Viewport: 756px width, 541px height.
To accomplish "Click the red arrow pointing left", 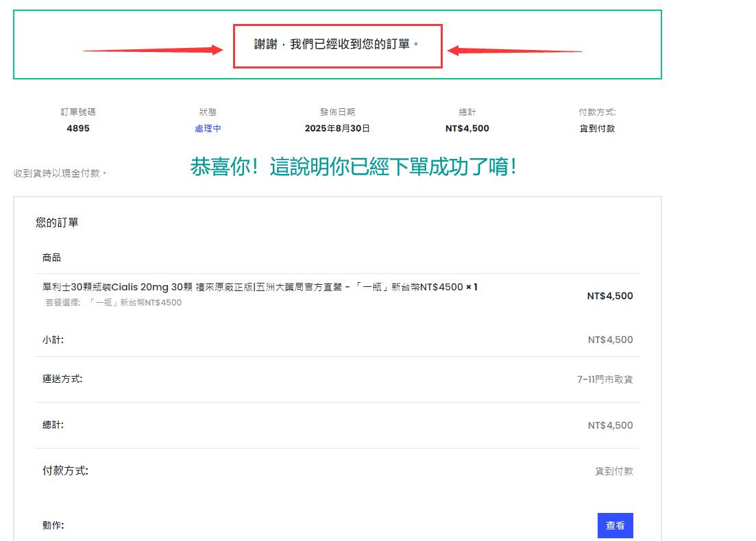I will [x=514, y=51].
